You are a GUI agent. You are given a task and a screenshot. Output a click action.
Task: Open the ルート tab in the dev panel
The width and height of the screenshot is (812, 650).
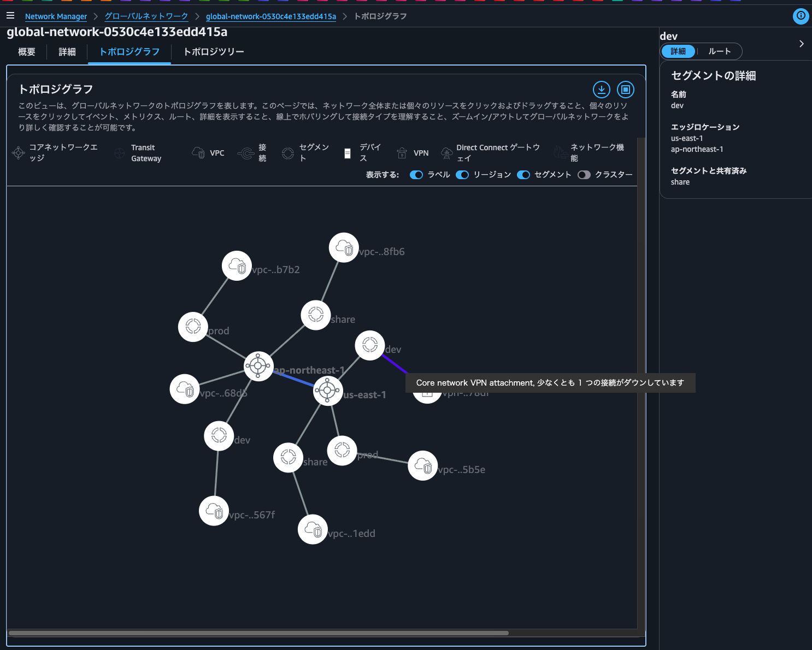pos(719,51)
